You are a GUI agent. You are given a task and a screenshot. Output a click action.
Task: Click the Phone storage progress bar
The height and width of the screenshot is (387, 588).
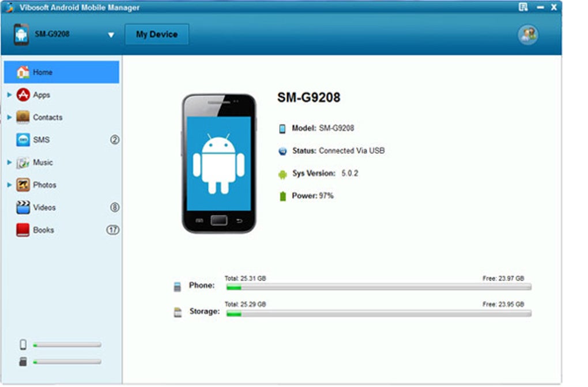click(x=379, y=287)
